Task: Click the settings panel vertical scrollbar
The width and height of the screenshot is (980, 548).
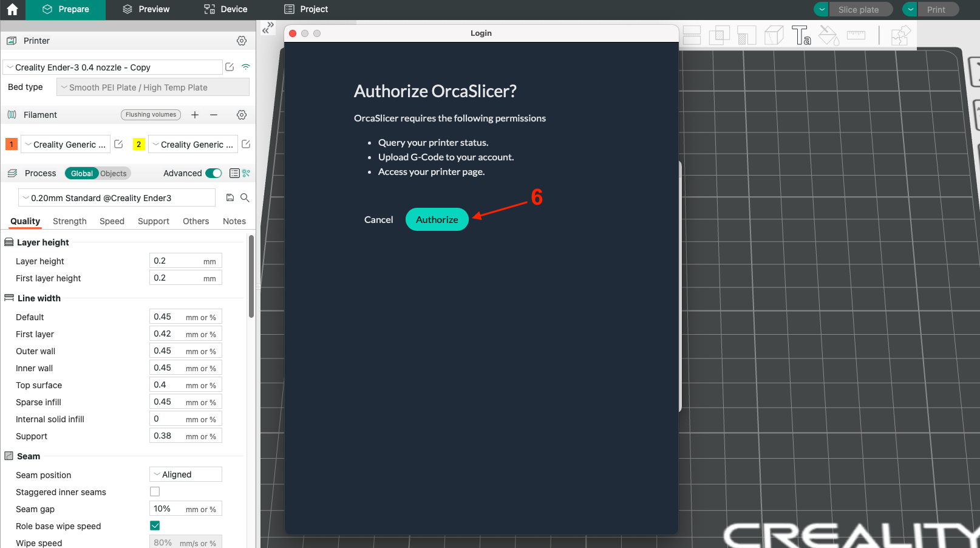Action: coord(251,277)
